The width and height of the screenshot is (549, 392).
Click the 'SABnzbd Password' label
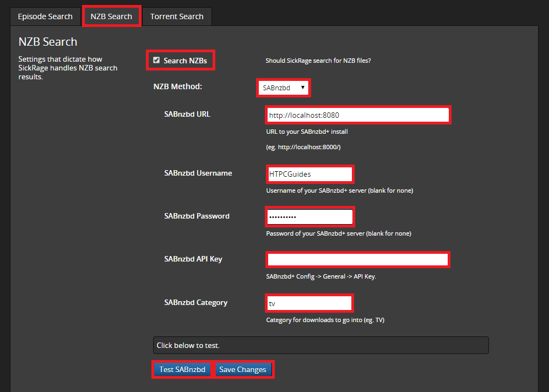pos(197,216)
